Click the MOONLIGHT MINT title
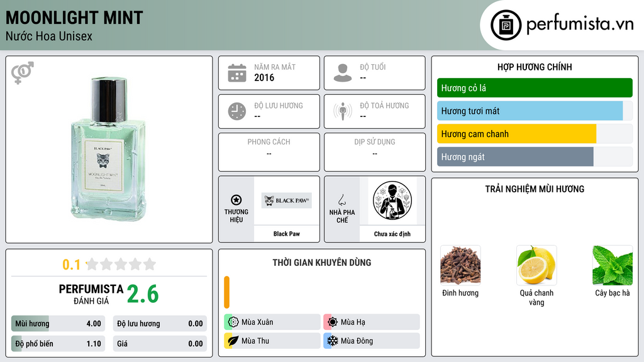 click(x=74, y=18)
